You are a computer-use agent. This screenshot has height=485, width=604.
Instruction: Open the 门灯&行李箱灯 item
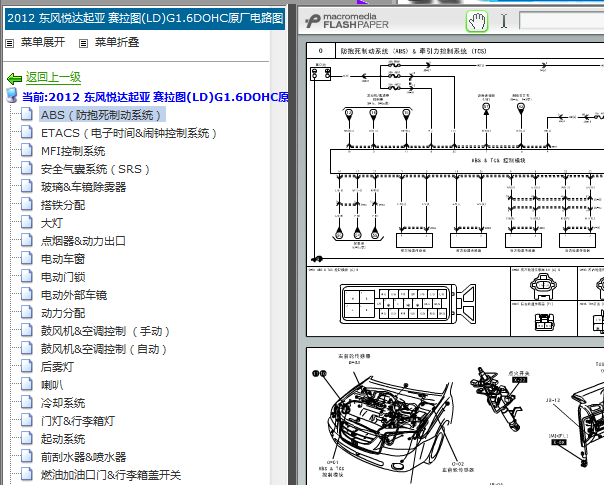coord(78,421)
